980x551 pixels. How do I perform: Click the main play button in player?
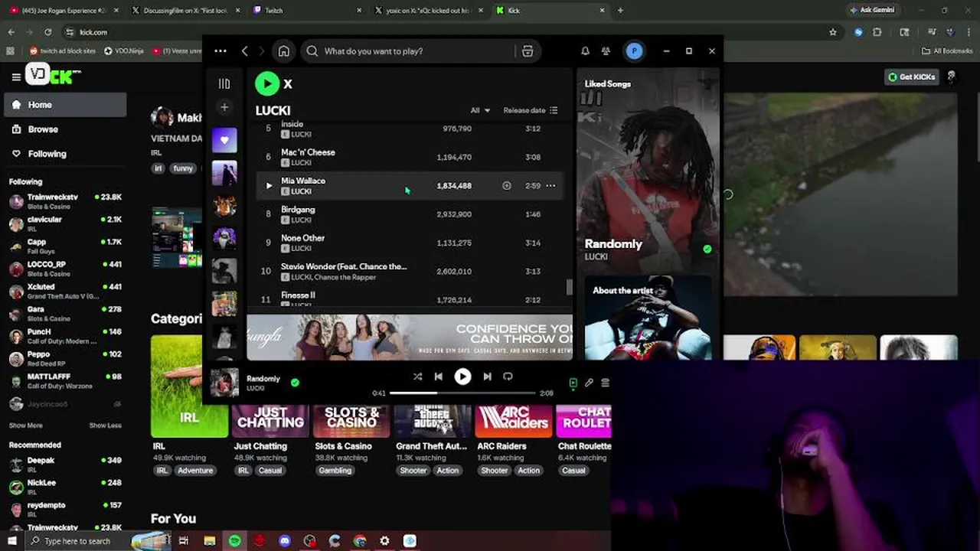pyautogui.click(x=462, y=377)
